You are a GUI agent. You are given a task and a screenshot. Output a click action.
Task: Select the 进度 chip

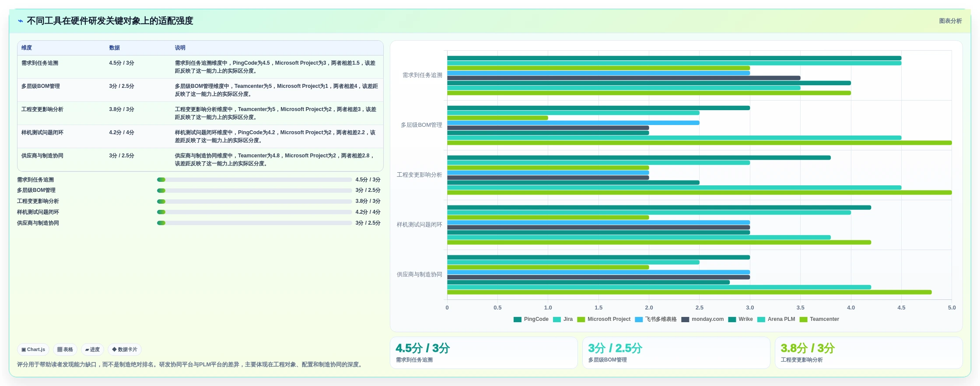(x=92, y=350)
